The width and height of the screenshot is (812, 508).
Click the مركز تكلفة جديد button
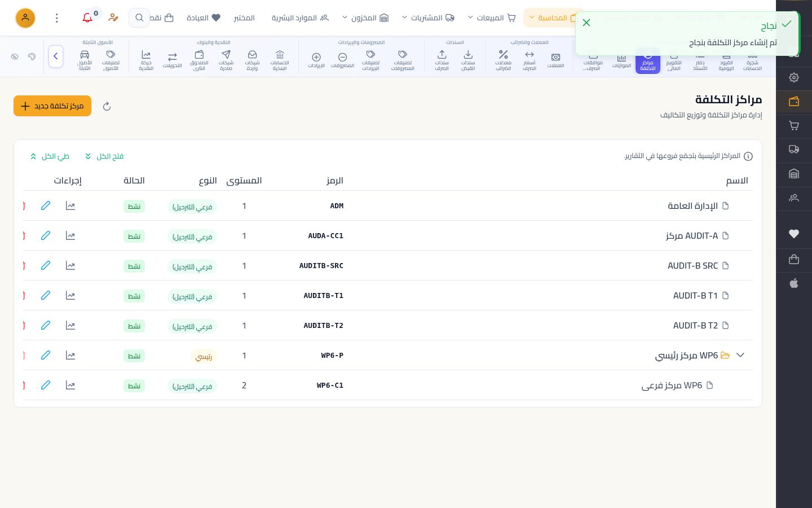(x=52, y=106)
